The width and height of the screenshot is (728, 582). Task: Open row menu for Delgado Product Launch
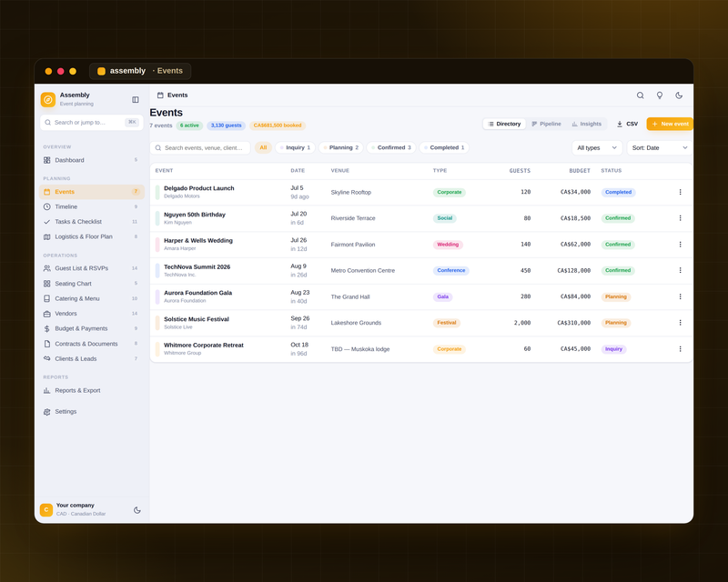680,192
